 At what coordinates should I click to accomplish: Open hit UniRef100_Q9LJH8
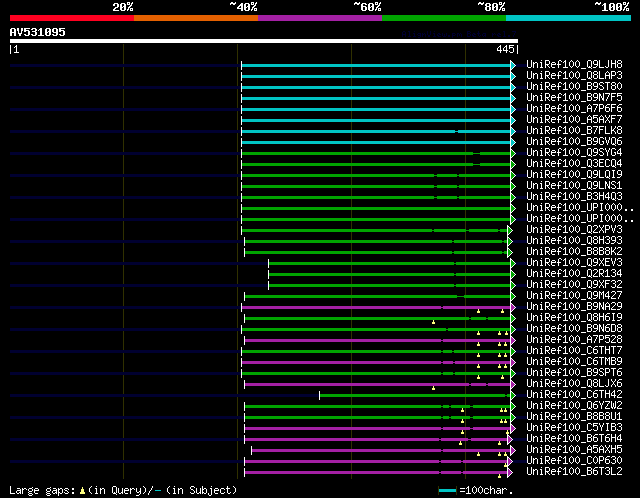[x=574, y=64]
